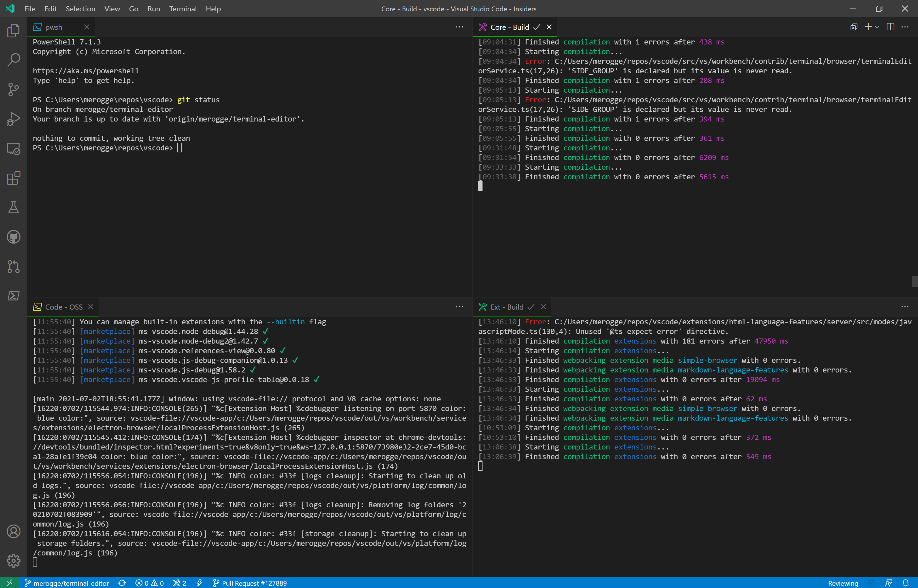This screenshot has height=588, width=918.
Task: Click the Testing icon in sidebar
Action: pyautogui.click(x=14, y=207)
